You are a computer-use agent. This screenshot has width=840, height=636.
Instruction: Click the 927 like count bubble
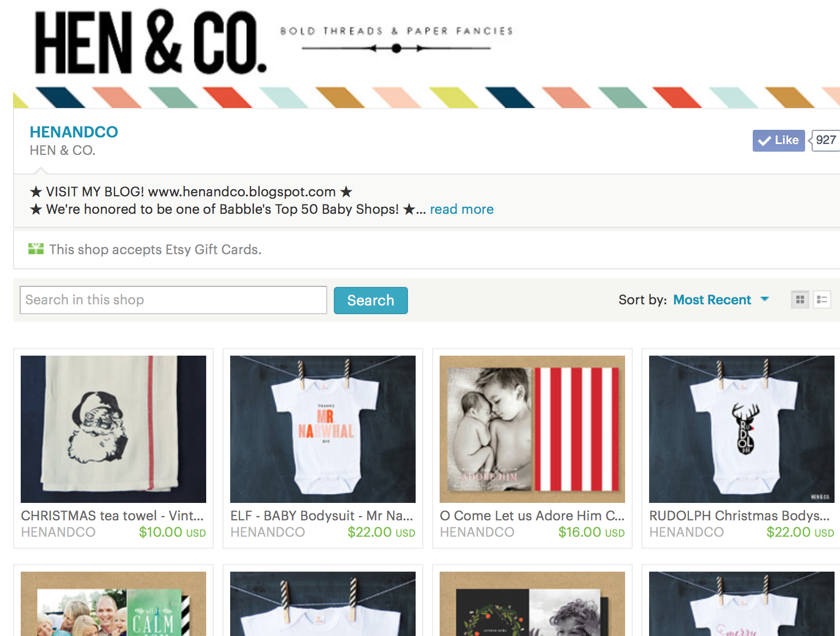click(825, 140)
